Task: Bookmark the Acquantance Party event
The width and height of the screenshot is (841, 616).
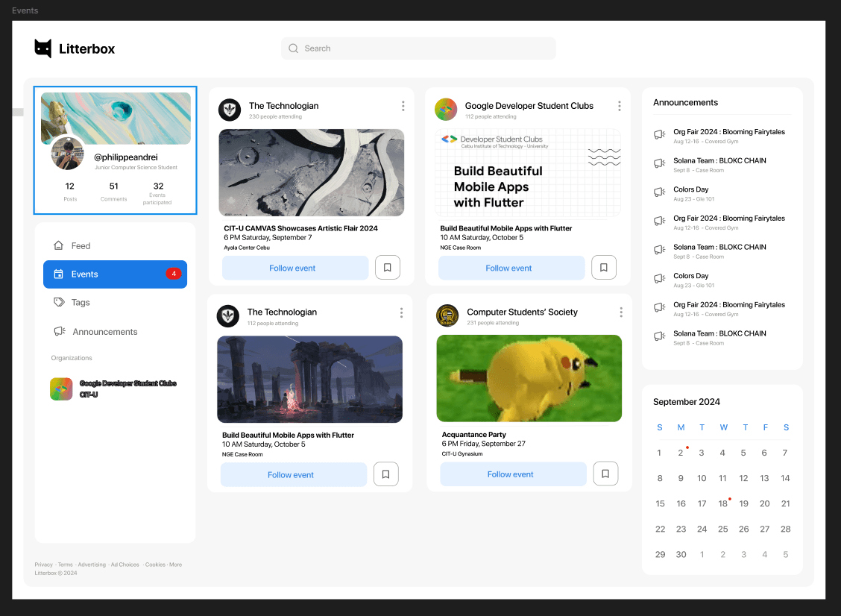Action: 605,474
